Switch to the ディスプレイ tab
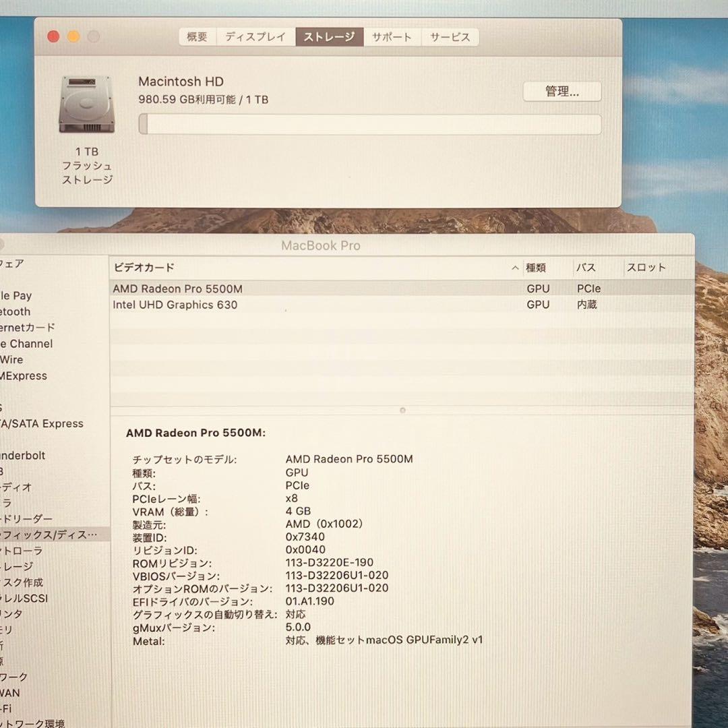This screenshot has height=728, width=728. [x=255, y=37]
